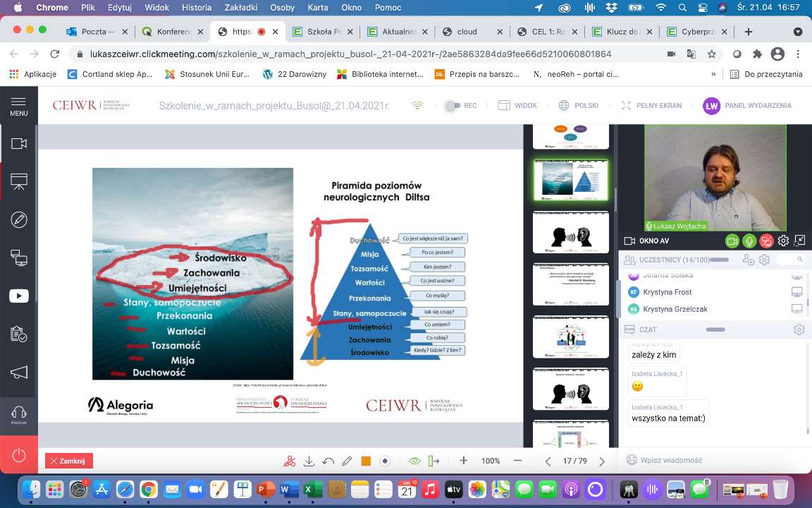Open the YouTube tool in sidebar
The width and height of the screenshot is (812, 508).
18,296
